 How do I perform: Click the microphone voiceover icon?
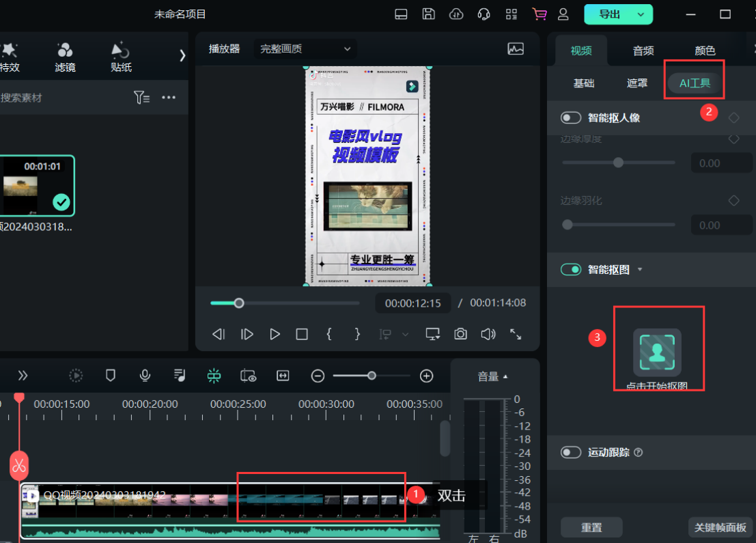pyautogui.click(x=145, y=375)
